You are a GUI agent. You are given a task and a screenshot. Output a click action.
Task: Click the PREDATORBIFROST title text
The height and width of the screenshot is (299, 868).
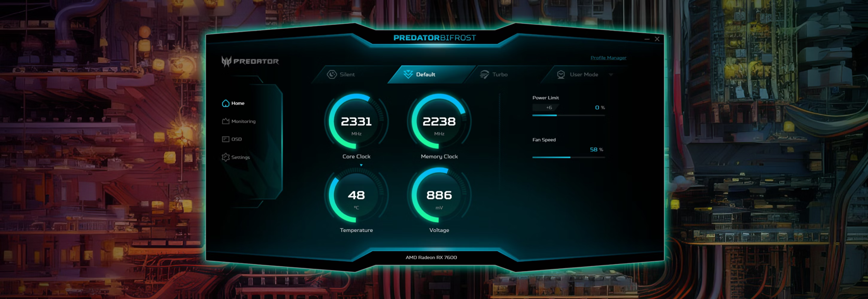click(x=435, y=38)
